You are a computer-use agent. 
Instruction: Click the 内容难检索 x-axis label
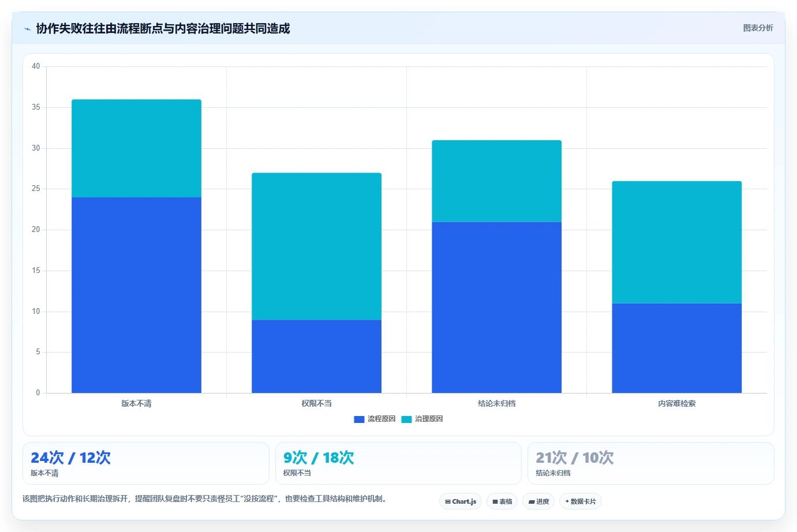(676, 403)
